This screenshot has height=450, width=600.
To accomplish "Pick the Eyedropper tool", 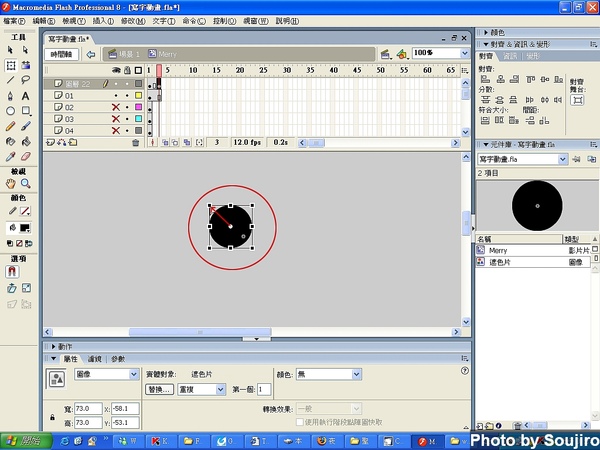I will pyautogui.click(x=10, y=156).
